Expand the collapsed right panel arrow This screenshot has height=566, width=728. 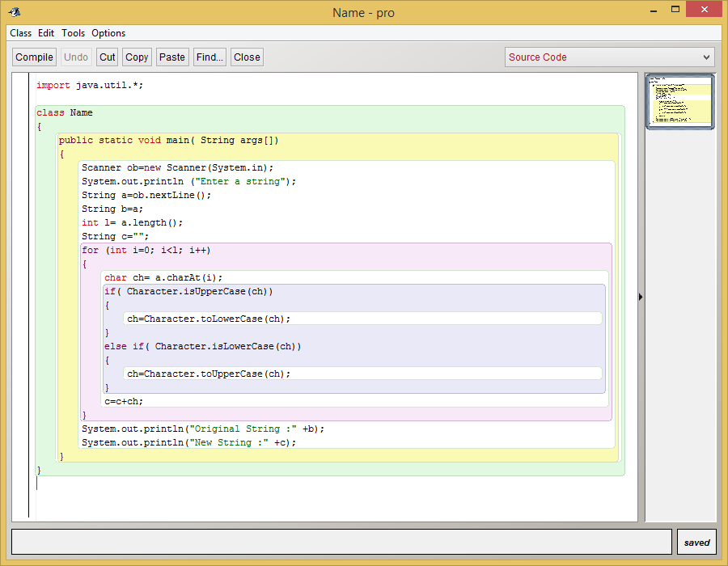pos(641,297)
